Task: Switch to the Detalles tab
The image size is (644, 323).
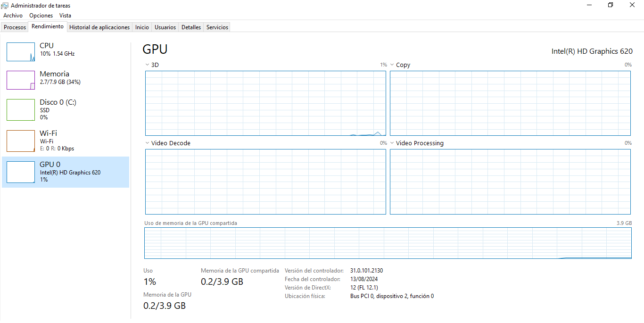Action: (191, 27)
